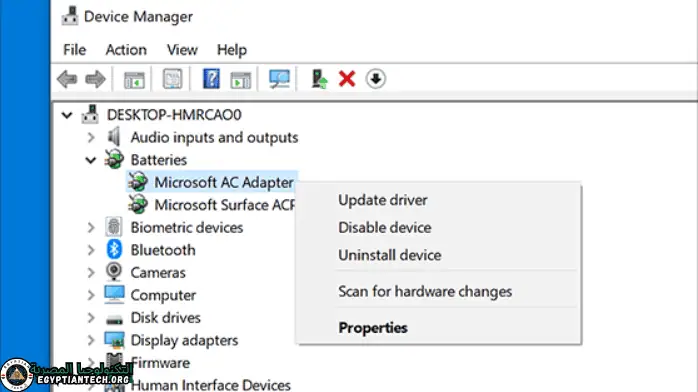This screenshot has height=392, width=698.
Task: Open the View menu
Action: pyautogui.click(x=182, y=50)
